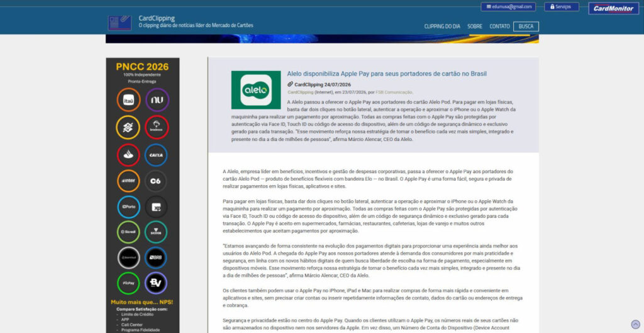
Task: Open the FSB Comunicação author link
Action: [x=394, y=92]
